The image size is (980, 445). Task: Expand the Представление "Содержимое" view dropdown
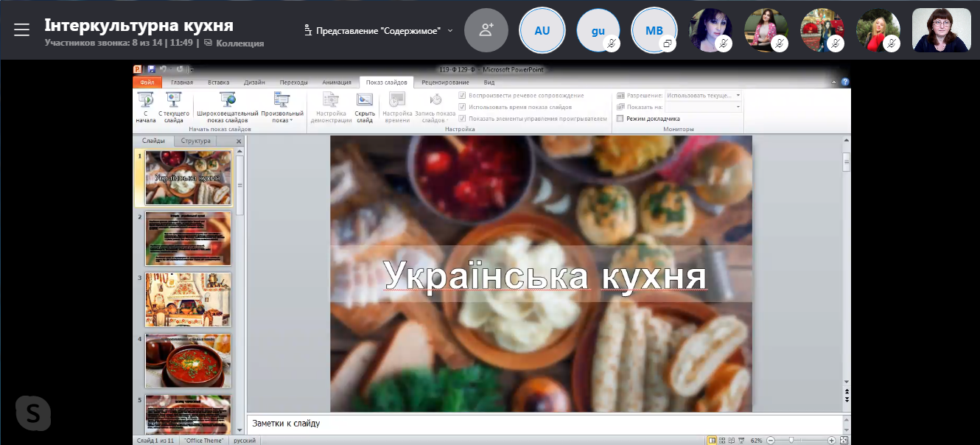(x=379, y=31)
